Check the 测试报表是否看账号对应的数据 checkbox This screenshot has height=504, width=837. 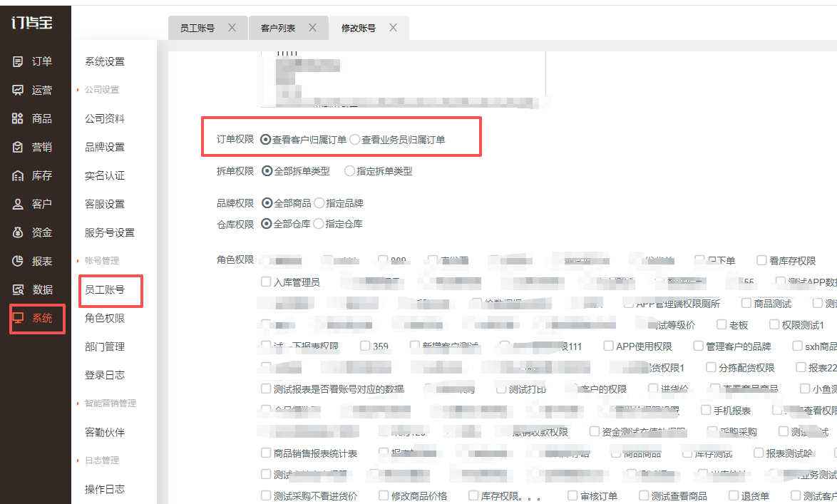(x=266, y=388)
